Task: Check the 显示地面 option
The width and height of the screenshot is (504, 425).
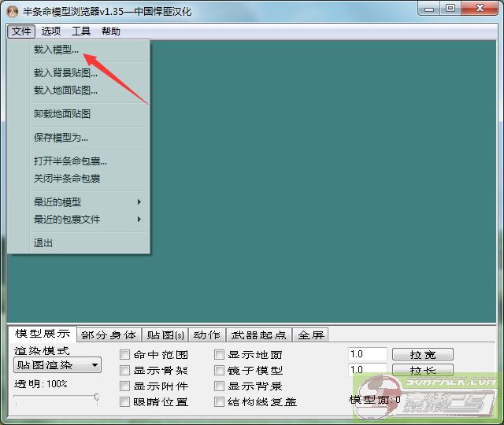Action: click(x=220, y=355)
